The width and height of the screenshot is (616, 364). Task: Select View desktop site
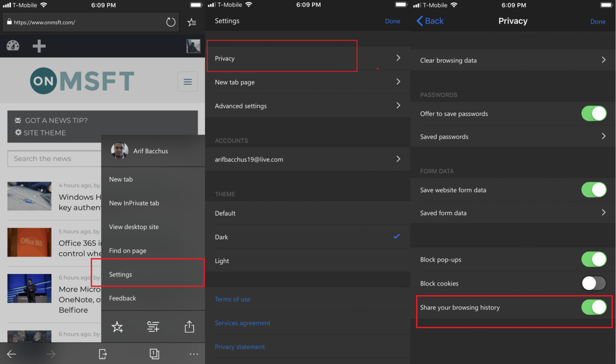coord(153,227)
